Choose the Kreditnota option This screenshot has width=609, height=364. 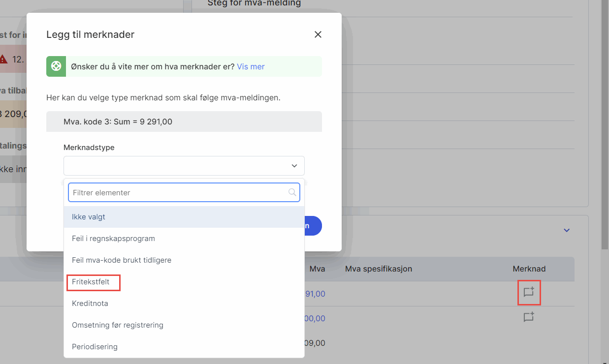coord(90,303)
